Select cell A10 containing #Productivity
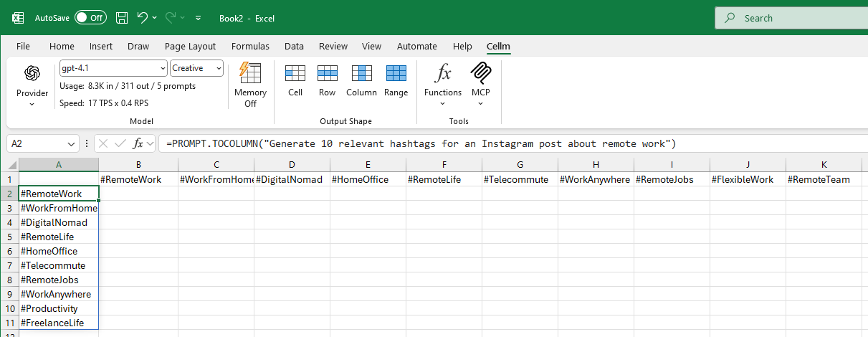The width and height of the screenshot is (868, 337). 58,308
